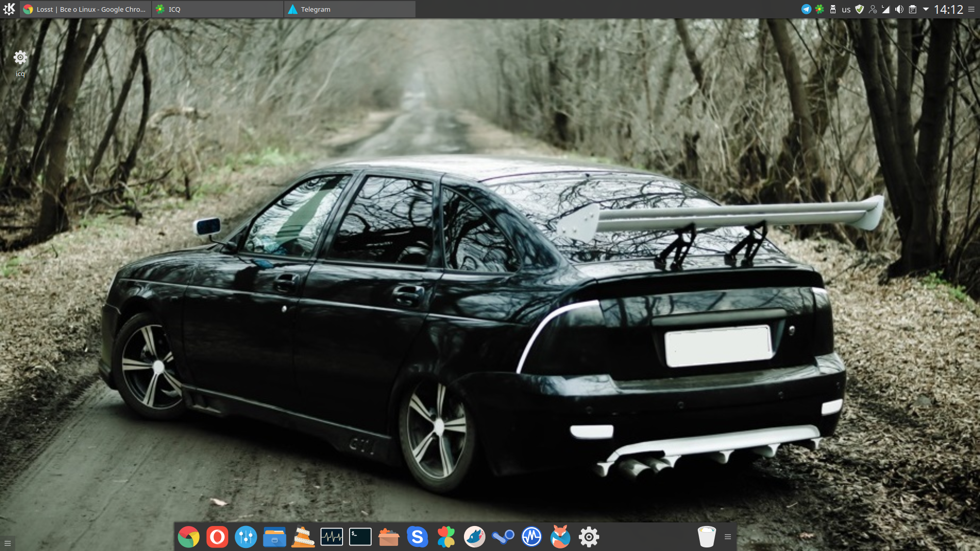Switch to the ICQ taskbar entry
Image resolution: width=980 pixels, height=551 pixels.
[x=217, y=9]
